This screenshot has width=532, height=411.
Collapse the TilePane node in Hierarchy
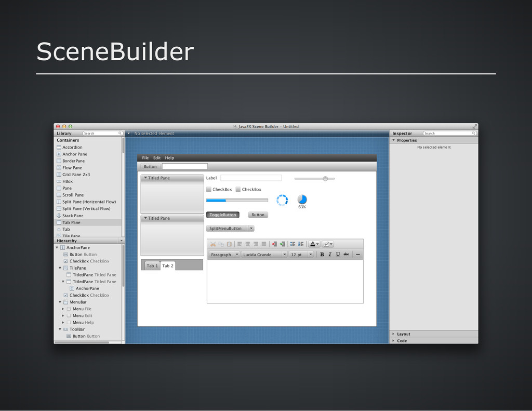60,268
